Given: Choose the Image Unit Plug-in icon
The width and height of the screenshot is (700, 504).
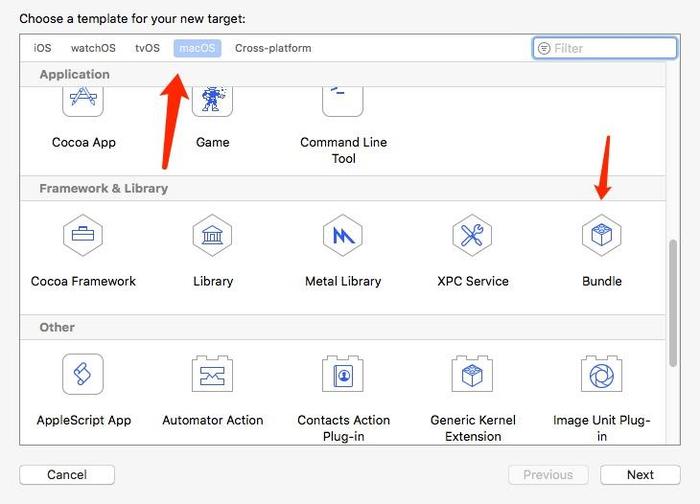Looking at the screenshot, I should pos(602,374).
